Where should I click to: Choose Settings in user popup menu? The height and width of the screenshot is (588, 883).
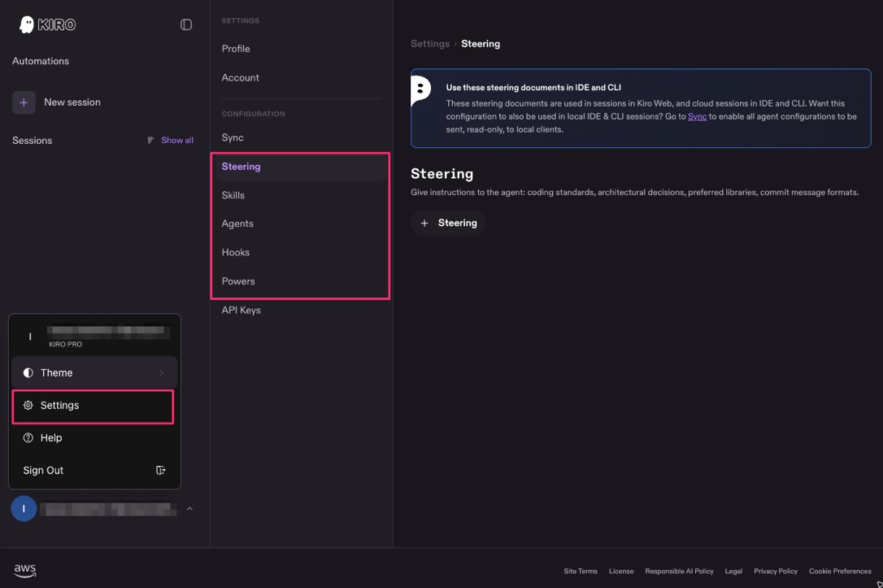(93, 406)
